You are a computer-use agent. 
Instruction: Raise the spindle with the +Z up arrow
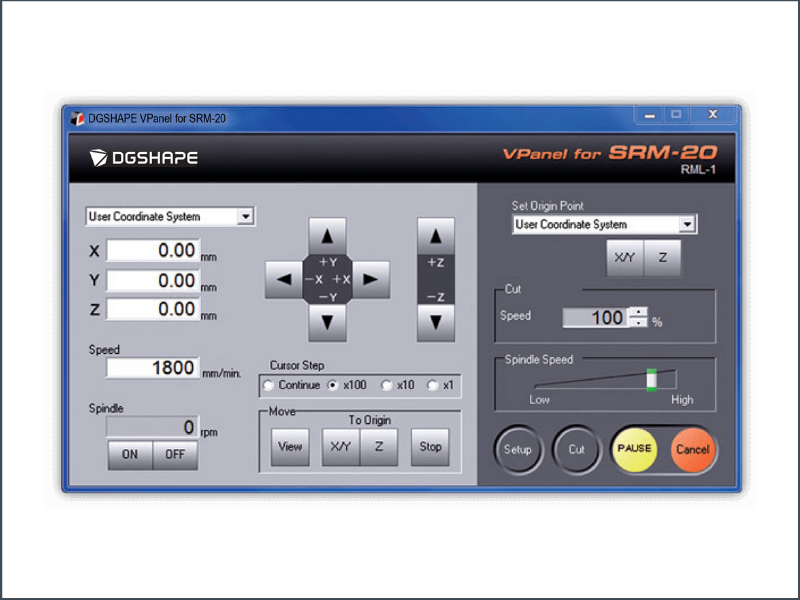pyautogui.click(x=435, y=236)
